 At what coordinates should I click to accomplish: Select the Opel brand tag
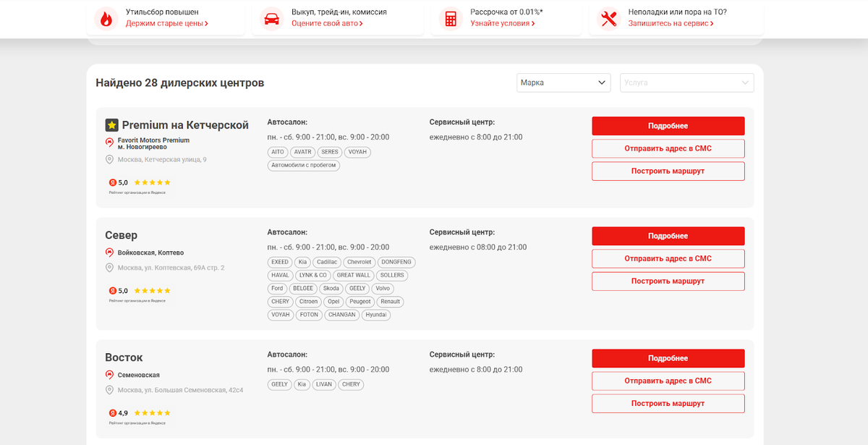(333, 301)
